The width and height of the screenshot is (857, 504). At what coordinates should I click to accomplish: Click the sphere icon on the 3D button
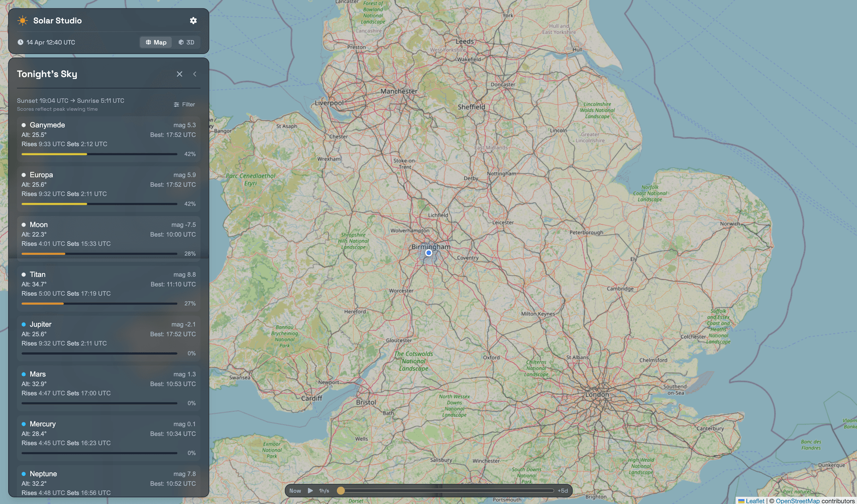pos(180,42)
